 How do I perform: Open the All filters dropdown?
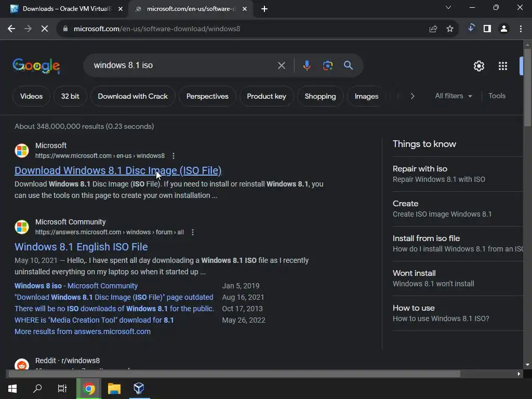click(453, 96)
